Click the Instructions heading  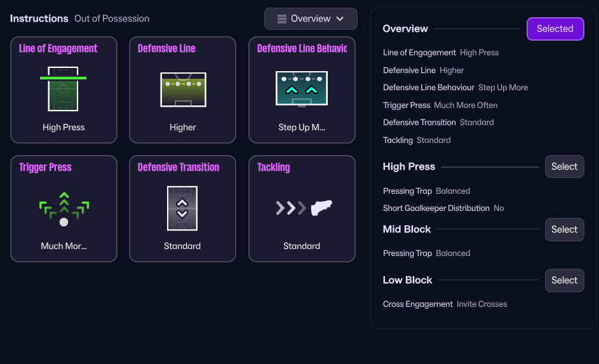(39, 18)
